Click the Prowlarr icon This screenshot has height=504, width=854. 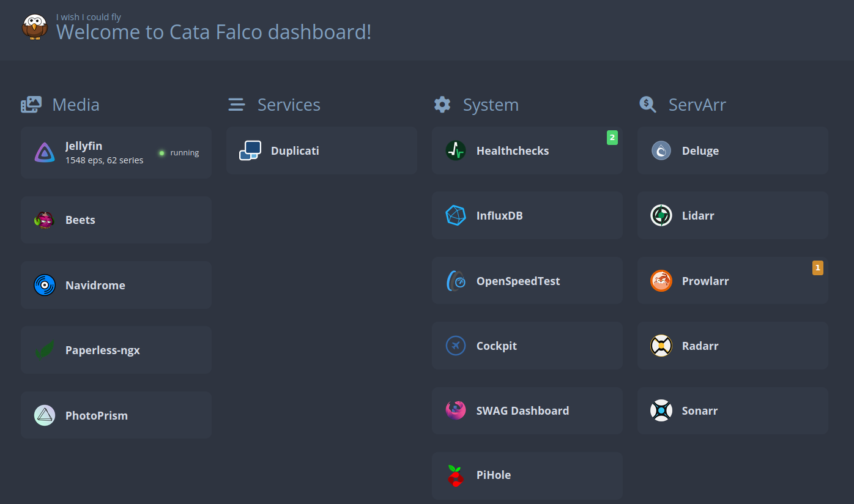point(661,281)
